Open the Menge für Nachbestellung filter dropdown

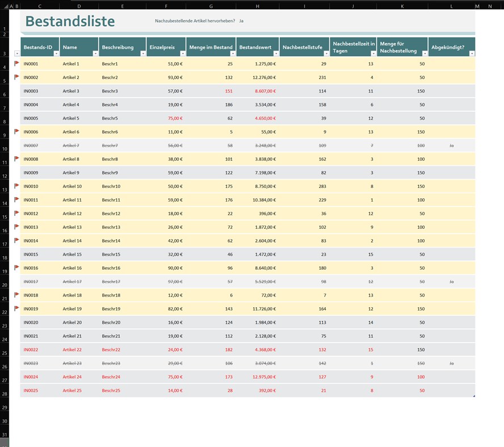coord(425,53)
